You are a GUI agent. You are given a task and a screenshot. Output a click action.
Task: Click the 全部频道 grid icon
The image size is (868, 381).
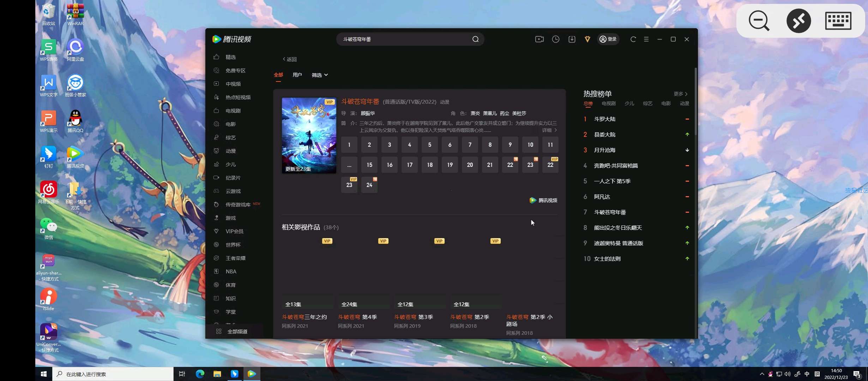tap(219, 331)
